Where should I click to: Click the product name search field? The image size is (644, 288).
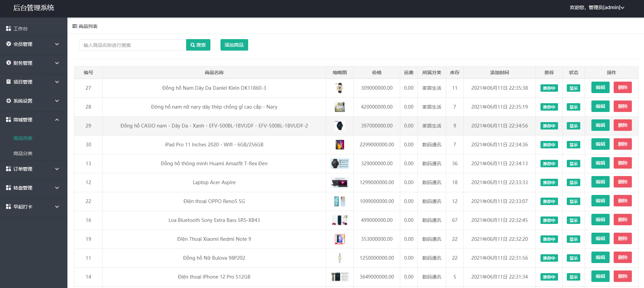tap(133, 45)
